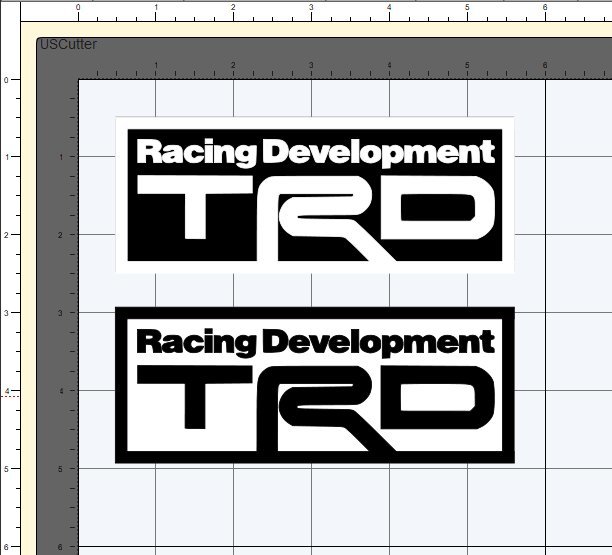Select the black-on-white TRD logo design

coord(315,385)
